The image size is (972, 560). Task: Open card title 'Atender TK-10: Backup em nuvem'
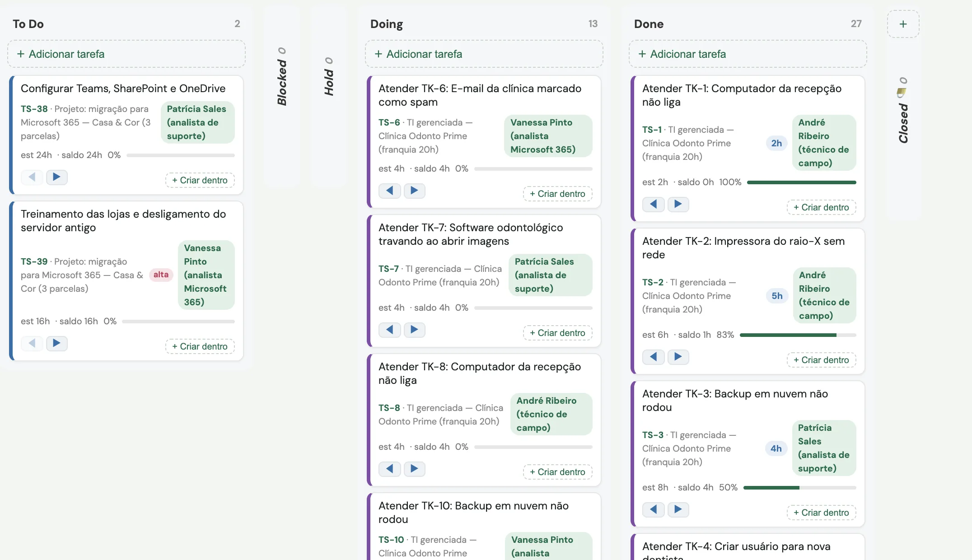(473, 513)
